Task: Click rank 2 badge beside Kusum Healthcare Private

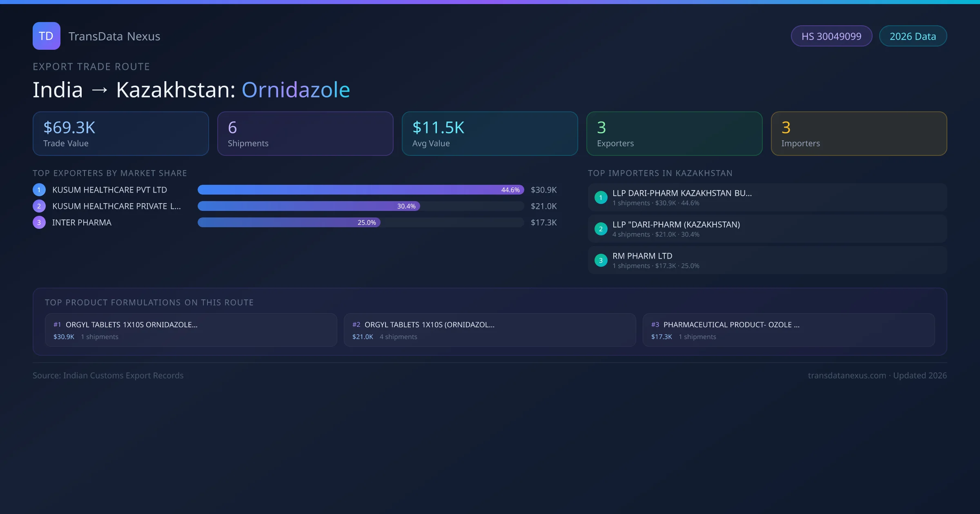Action: [x=39, y=206]
